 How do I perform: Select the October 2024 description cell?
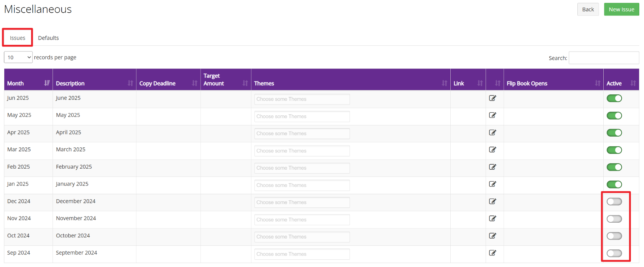tap(94, 237)
